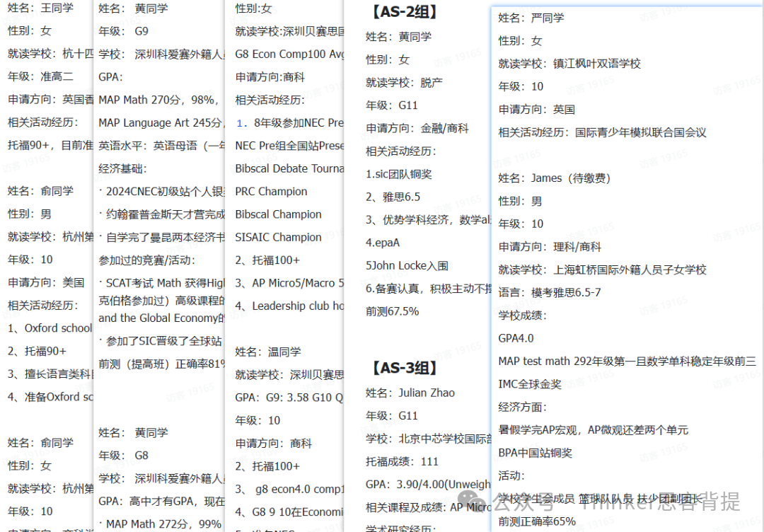
Task: Select 'GPA: G9: 3.58 G10' line
Action: click(289, 398)
